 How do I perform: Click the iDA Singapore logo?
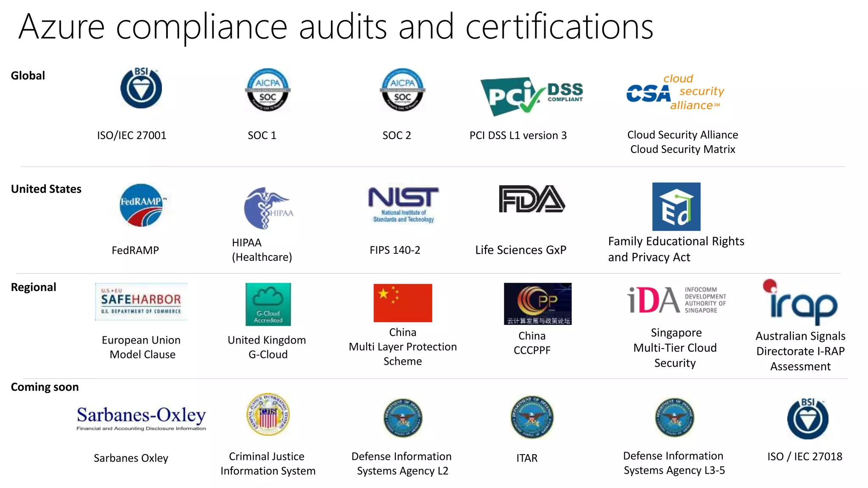[x=676, y=300]
